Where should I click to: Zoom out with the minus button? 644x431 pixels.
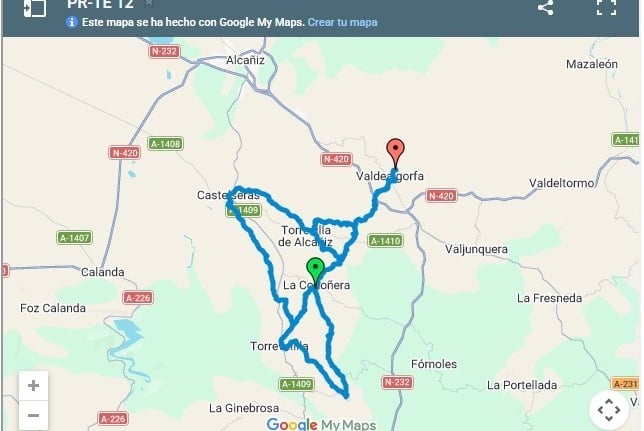pos(33,416)
